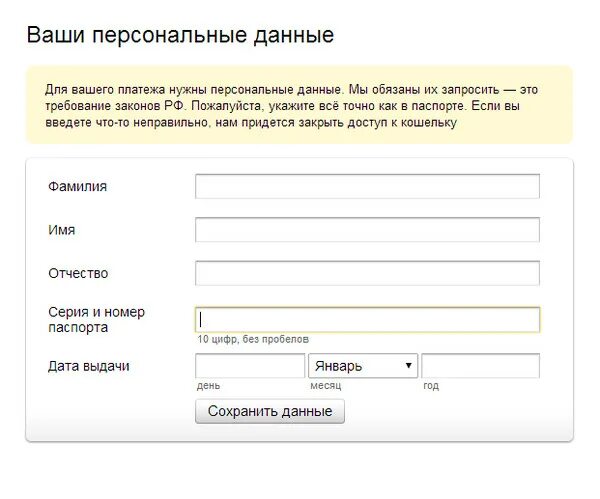Click the small день caption

209,386
